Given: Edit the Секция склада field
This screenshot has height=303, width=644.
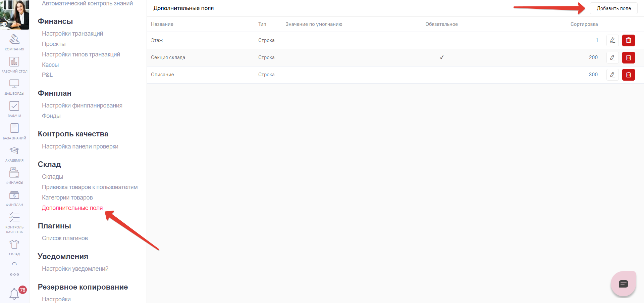Looking at the screenshot, I should click(612, 57).
